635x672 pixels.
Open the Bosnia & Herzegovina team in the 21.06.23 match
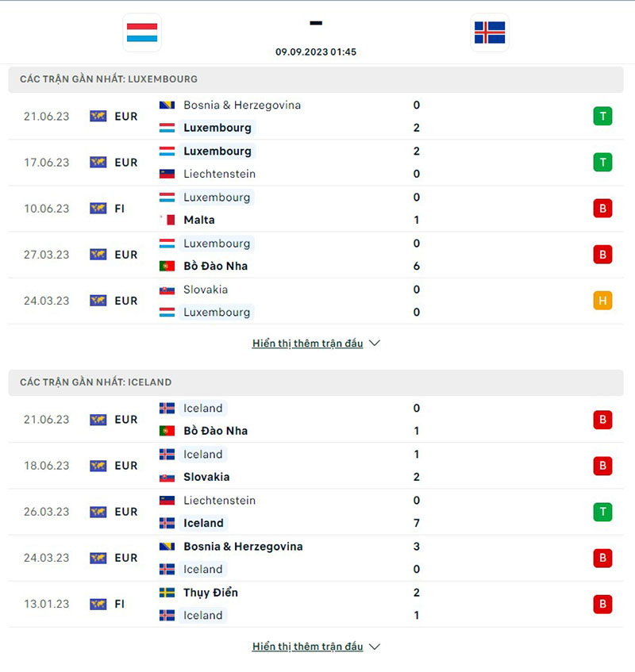click(x=241, y=105)
